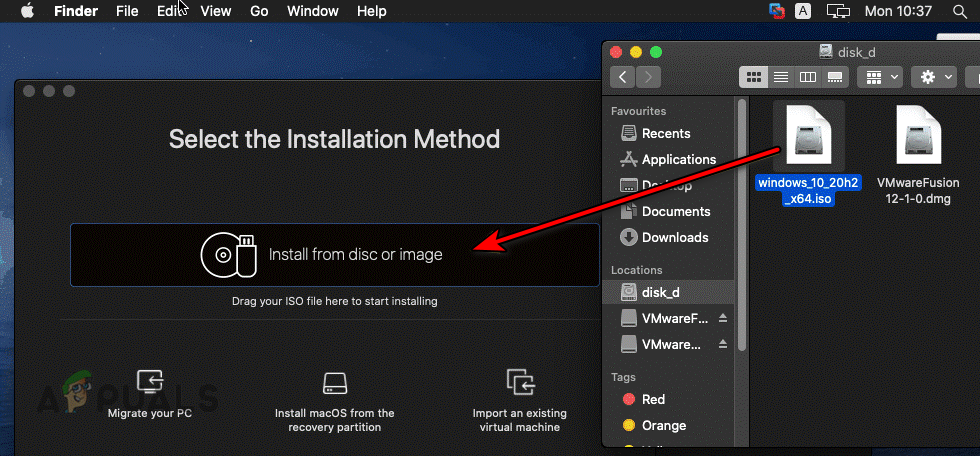This screenshot has height=456, width=980.
Task: Open the Help menu
Action: [x=372, y=11]
